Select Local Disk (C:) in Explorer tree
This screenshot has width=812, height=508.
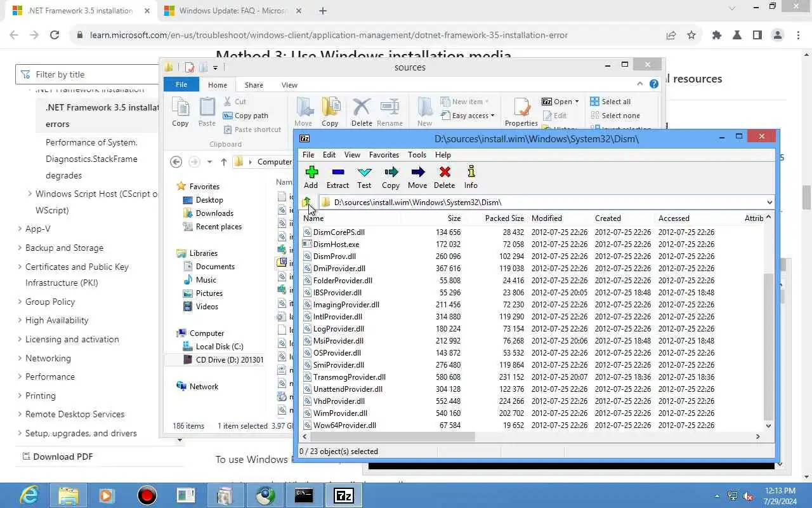click(x=213, y=346)
